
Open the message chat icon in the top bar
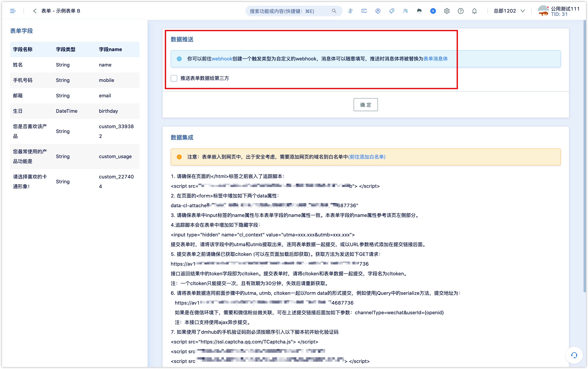364,11
